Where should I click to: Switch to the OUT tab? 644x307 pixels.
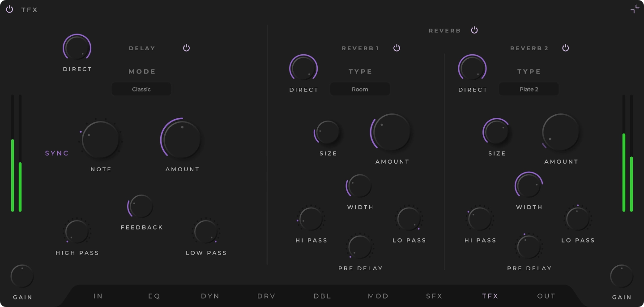pos(546,296)
